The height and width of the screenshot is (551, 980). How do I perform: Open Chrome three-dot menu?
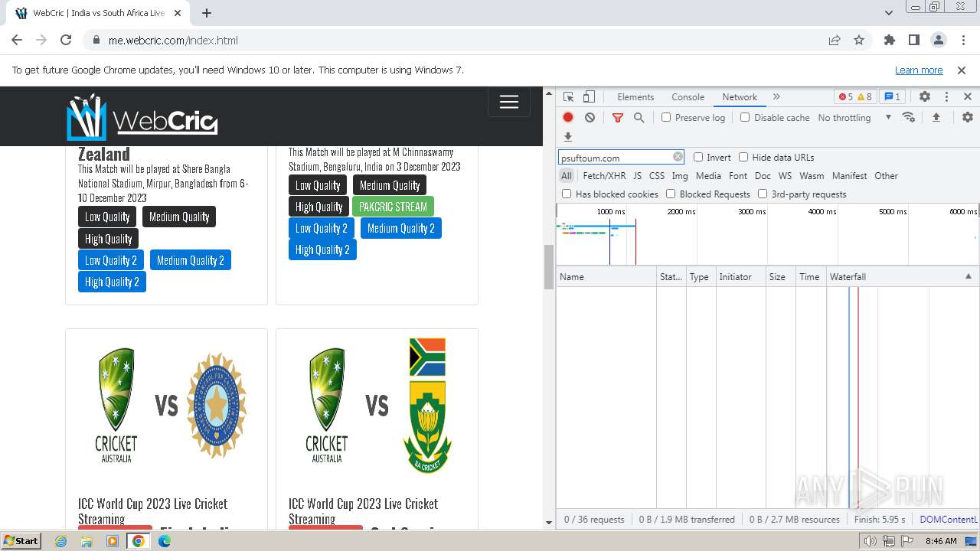tap(962, 41)
